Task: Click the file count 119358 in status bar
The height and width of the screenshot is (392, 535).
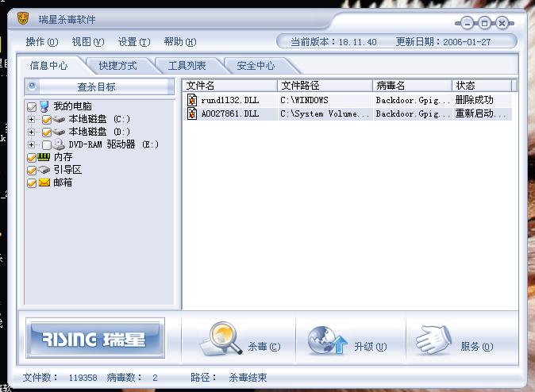Action: (x=83, y=378)
